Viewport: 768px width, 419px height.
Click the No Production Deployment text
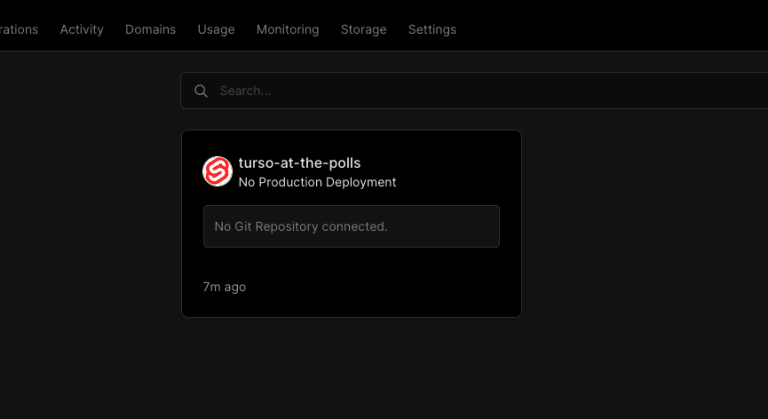pos(317,182)
